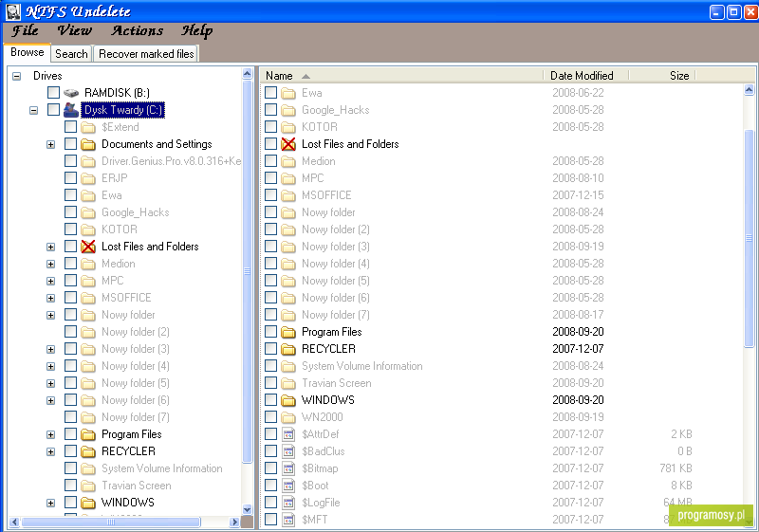Mark the Lost Files and Folders checkbox in tree
Viewport: 759px width, 532px height.
(70, 247)
